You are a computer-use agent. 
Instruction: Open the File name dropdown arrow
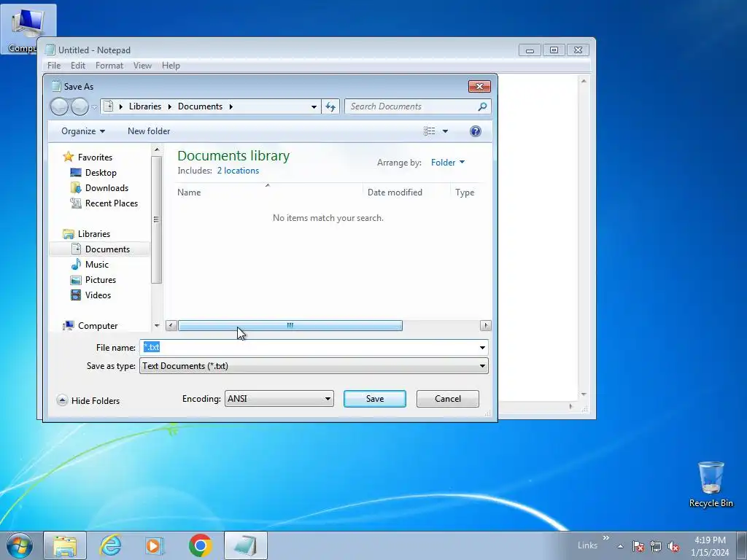(482, 348)
